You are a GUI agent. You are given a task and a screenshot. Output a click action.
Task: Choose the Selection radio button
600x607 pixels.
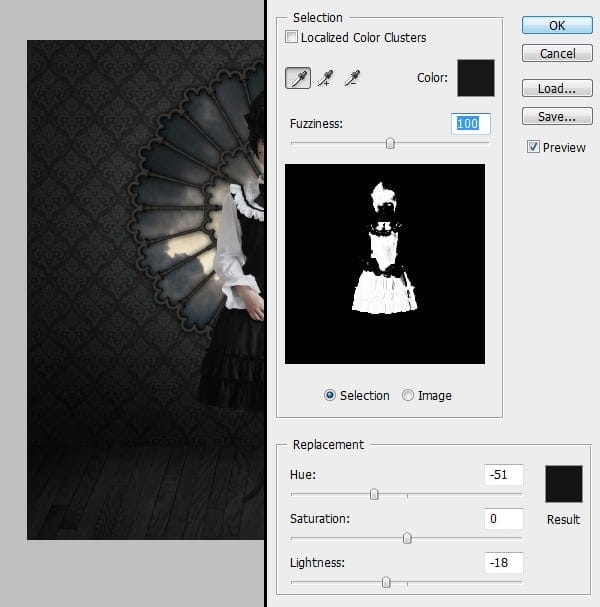[x=330, y=395]
